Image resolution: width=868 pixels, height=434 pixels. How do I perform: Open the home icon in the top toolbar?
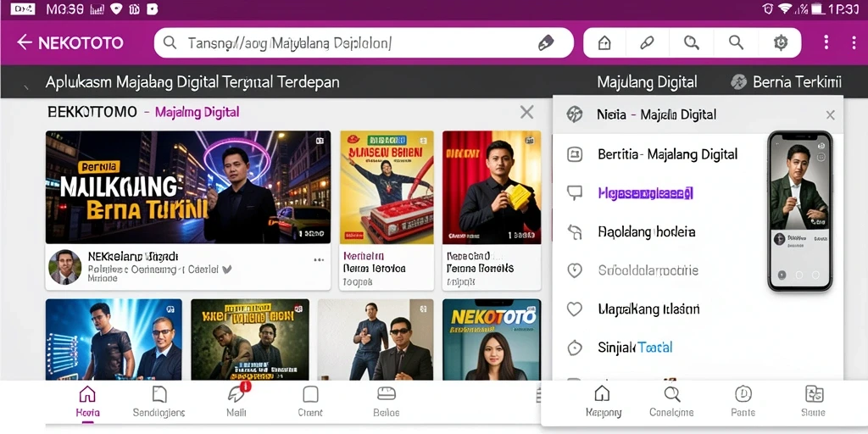click(604, 42)
